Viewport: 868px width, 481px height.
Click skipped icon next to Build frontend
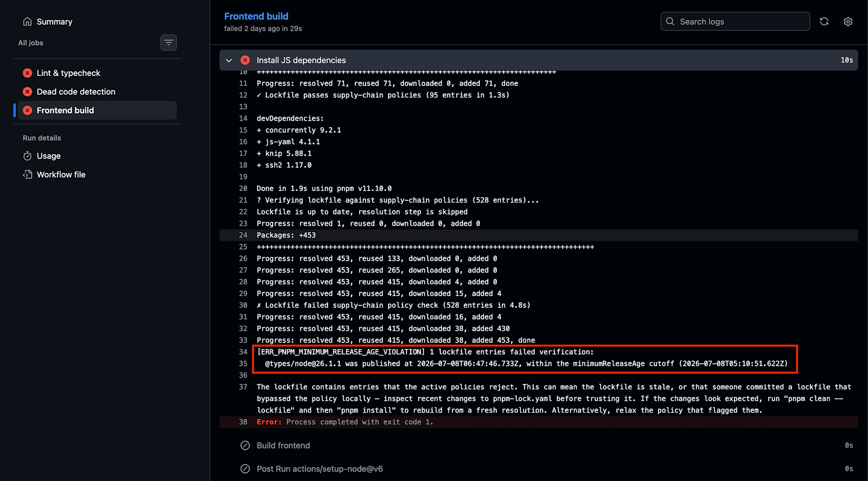(245, 445)
